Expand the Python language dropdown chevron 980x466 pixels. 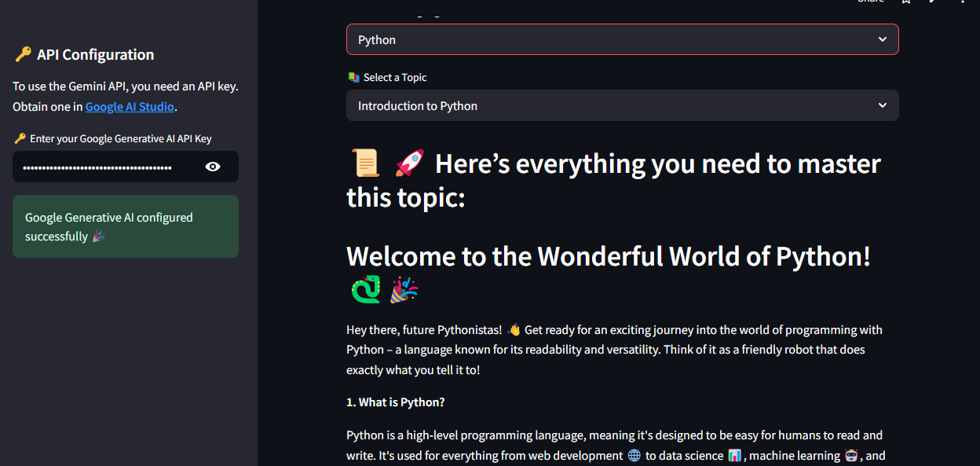[882, 39]
